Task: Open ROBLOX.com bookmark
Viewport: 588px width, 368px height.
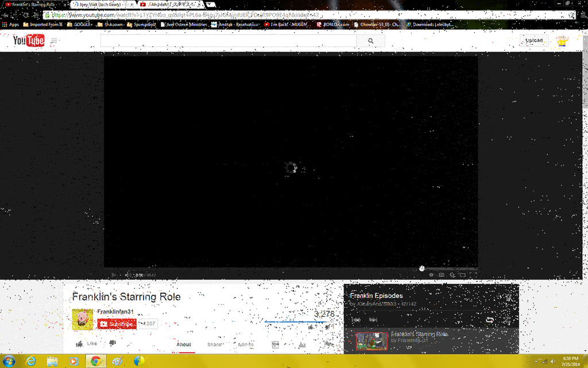Action: (x=333, y=24)
